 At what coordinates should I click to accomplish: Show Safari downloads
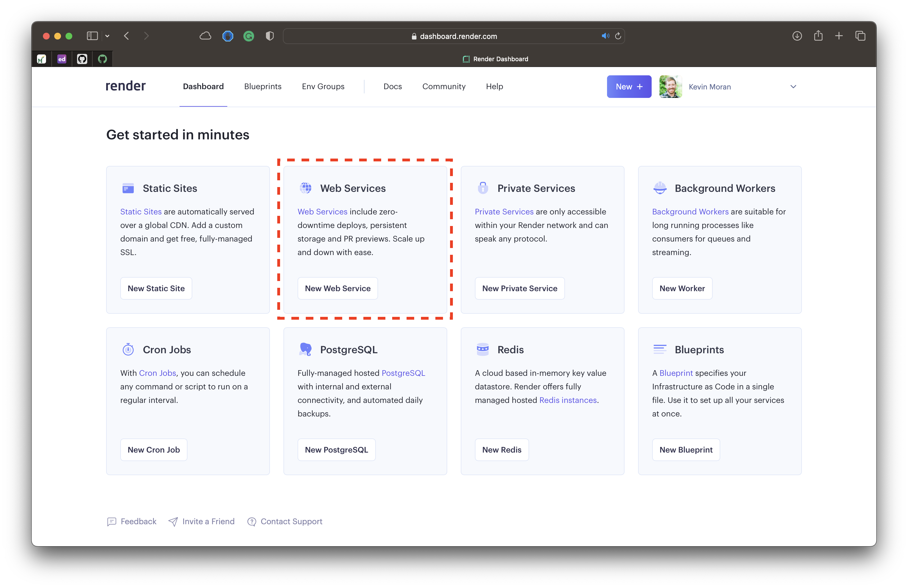(797, 36)
